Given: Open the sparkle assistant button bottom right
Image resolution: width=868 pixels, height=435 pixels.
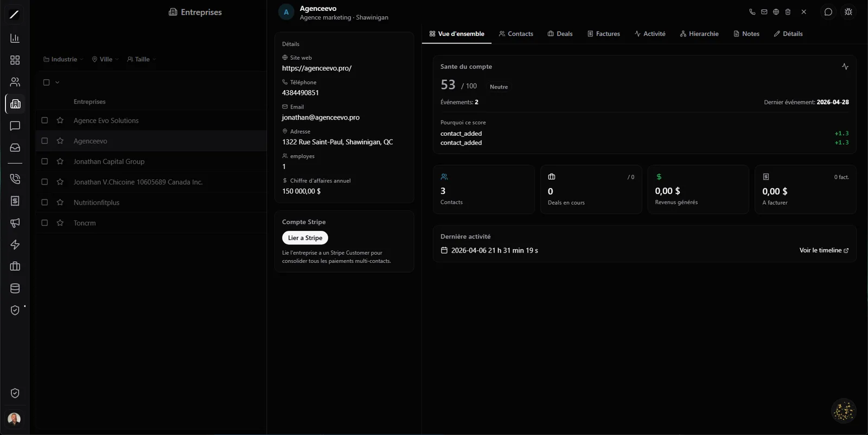Looking at the screenshot, I should (x=844, y=411).
